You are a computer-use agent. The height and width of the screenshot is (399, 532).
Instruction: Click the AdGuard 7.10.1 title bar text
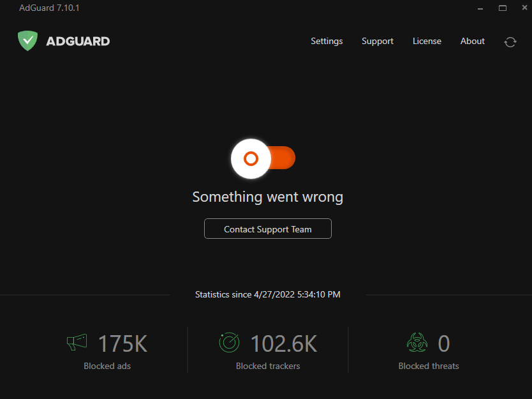[x=49, y=8]
